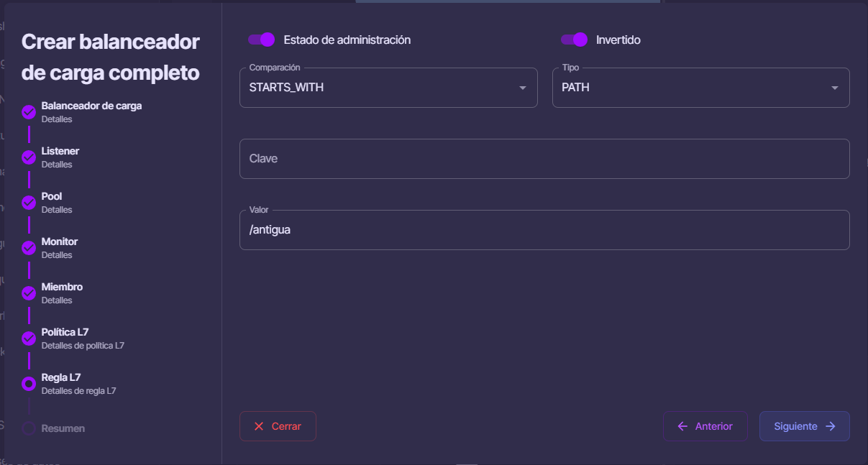Screen dimensions: 868x465
Task: Click the Resumen step empty circle icon
Action: coord(29,428)
